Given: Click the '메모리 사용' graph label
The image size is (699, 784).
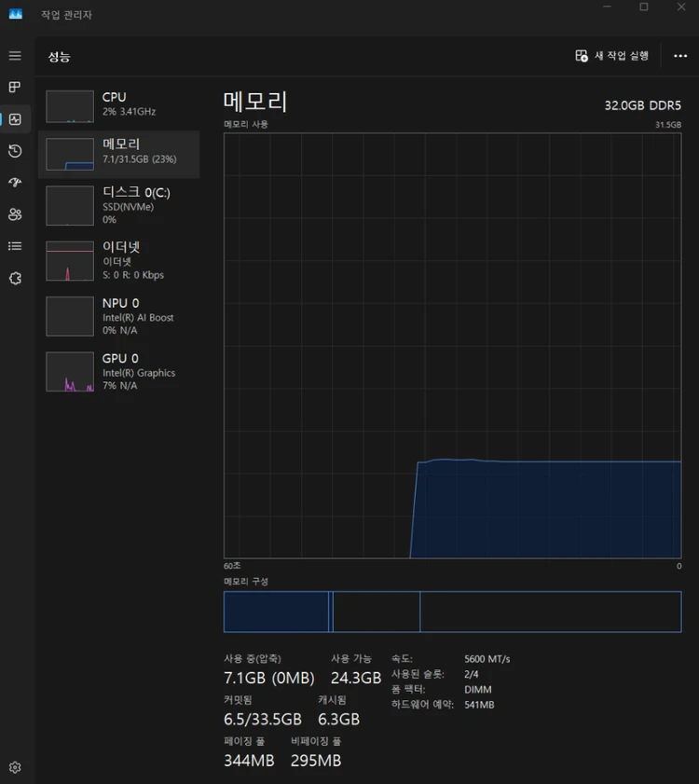Looking at the screenshot, I should pyautogui.click(x=246, y=124).
